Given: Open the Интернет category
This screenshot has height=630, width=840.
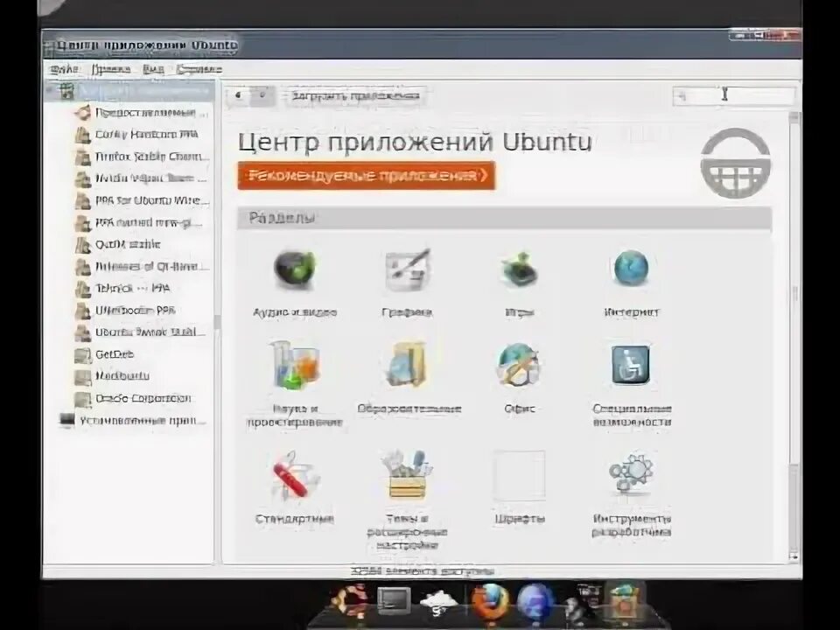Looking at the screenshot, I should 631,283.
